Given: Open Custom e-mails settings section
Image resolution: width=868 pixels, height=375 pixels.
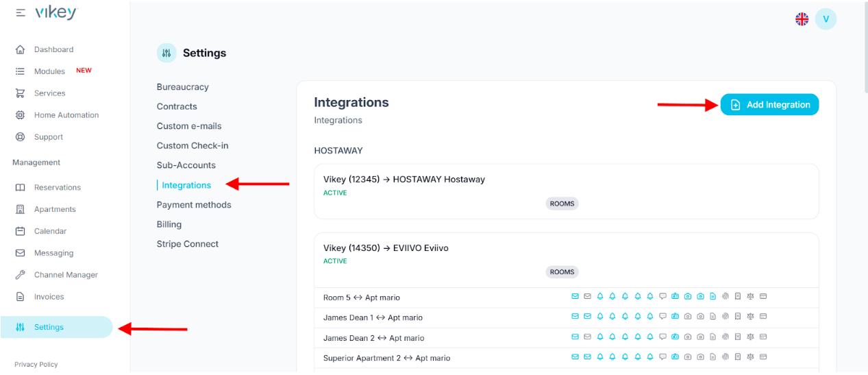Looking at the screenshot, I should coord(189,126).
